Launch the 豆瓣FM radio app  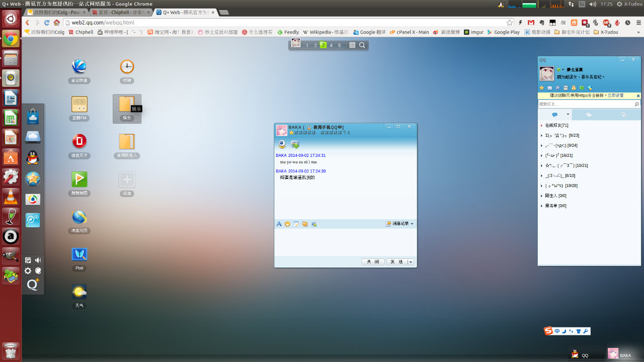[x=79, y=105]
